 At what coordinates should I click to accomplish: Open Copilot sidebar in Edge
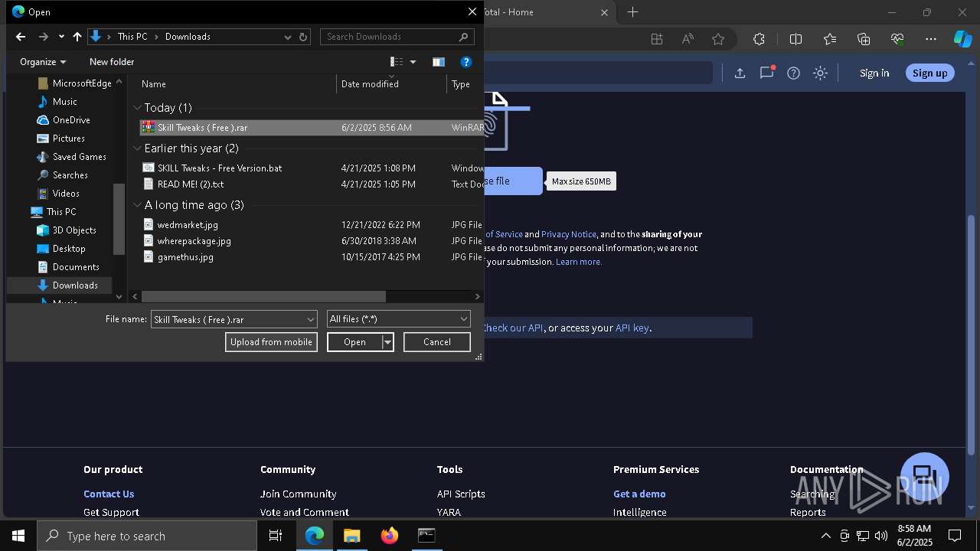(x=962, y=39)
